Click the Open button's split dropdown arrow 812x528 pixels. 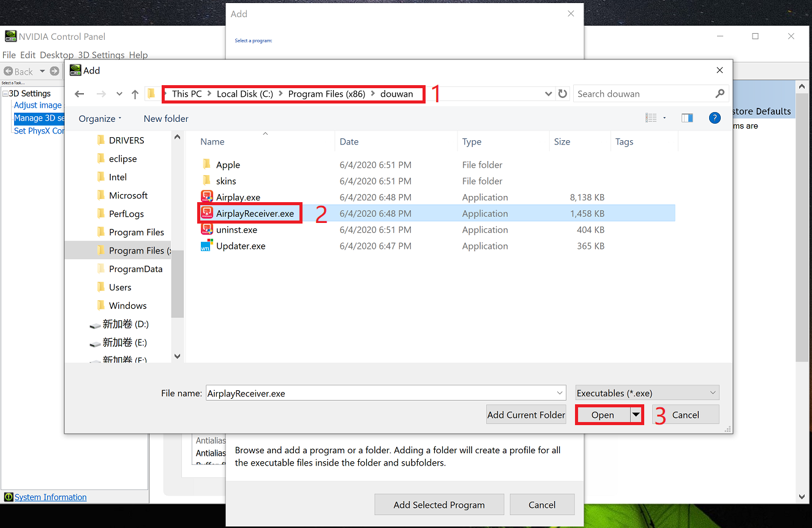636,415
